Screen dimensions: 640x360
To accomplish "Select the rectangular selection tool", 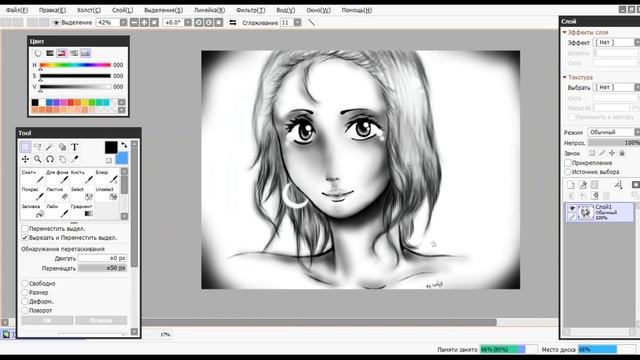I will click(x=25, y=147).
